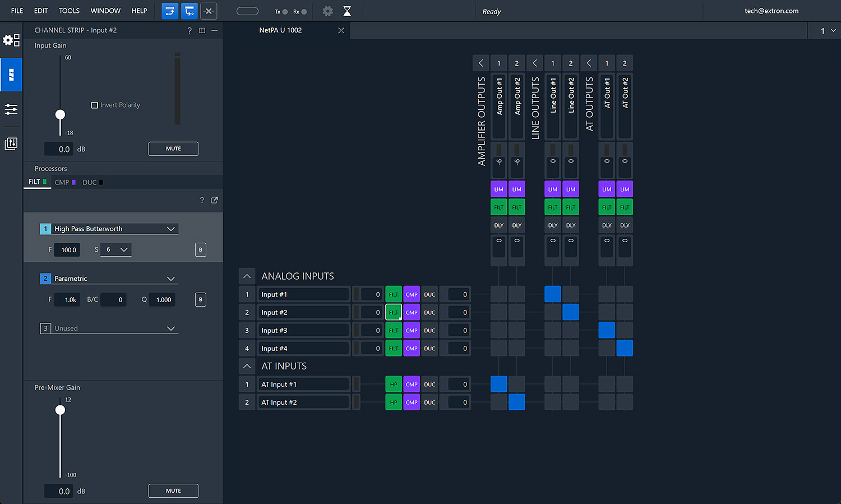
Task: Close the NetPA U 1002 tab
Action: 341,30
